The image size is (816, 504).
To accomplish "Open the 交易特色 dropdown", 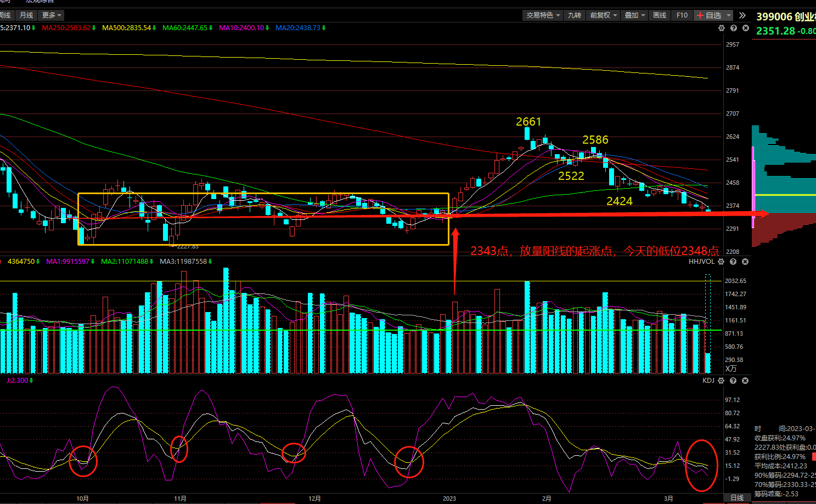I will tap(543, 15).
